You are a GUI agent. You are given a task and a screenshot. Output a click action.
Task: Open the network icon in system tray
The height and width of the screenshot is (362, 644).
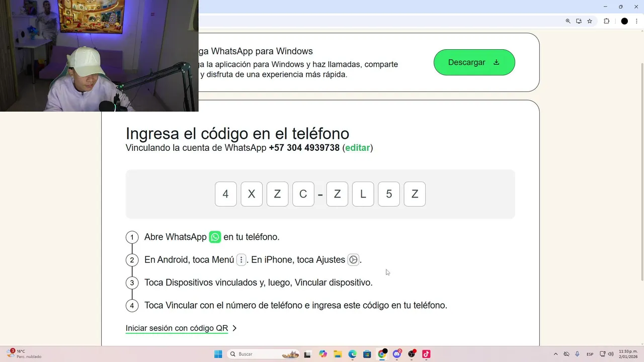(x=603, y=354)
